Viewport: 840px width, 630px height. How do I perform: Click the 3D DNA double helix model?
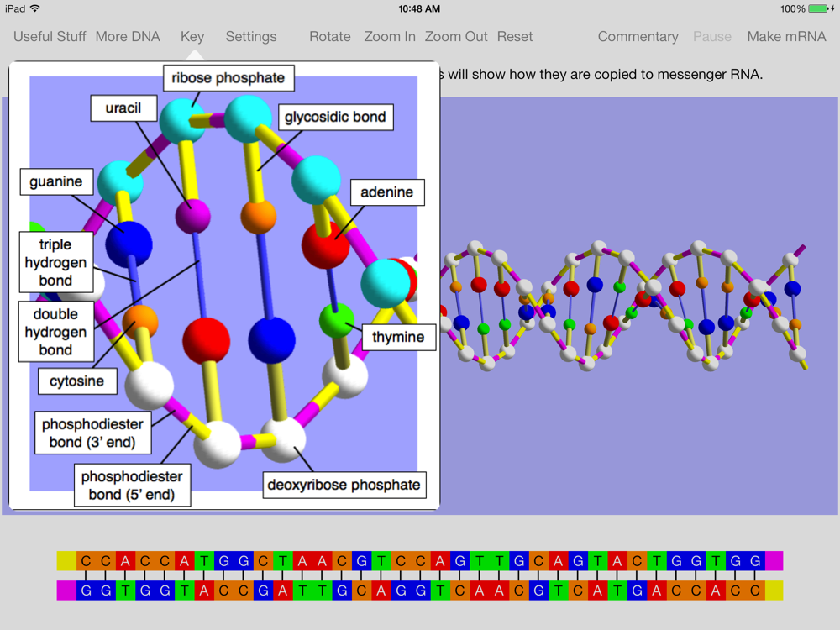(624, 306)
